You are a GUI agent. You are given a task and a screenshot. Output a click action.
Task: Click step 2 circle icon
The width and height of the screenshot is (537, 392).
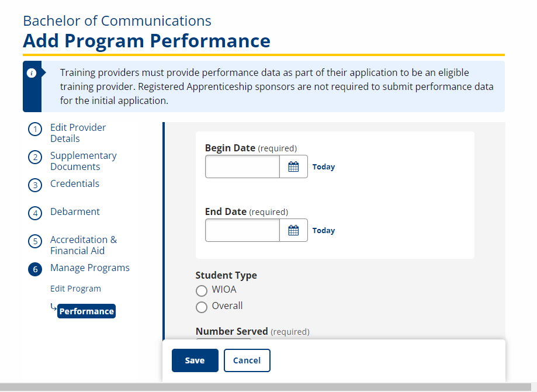[35, 157]
